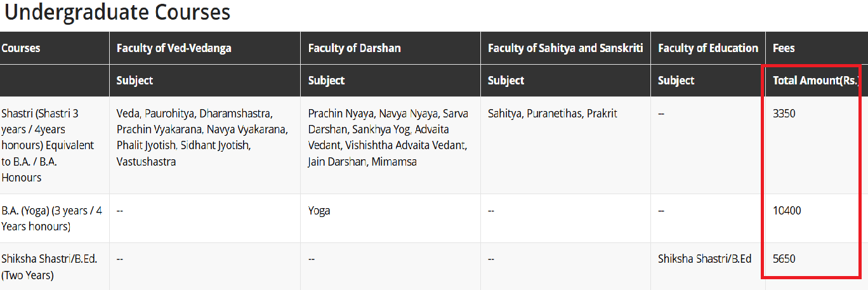The width and height of the screenshot is (868, 290).
Task: Select Faculty of Sahitya and Sanskriti header
Action: 565,48
